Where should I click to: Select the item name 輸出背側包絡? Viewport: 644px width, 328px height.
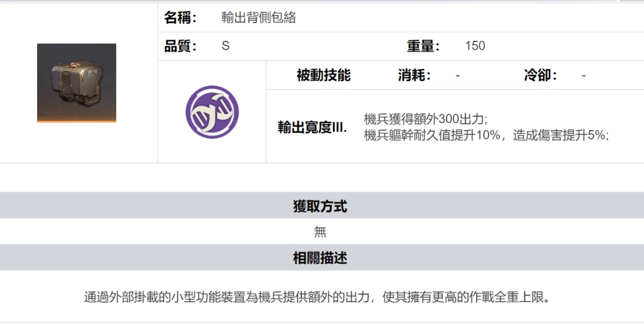click(258, 17)
